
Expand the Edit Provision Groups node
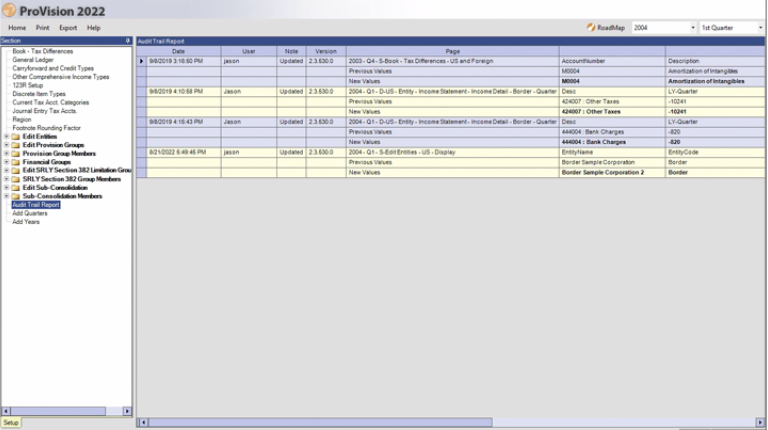(6, 145)
